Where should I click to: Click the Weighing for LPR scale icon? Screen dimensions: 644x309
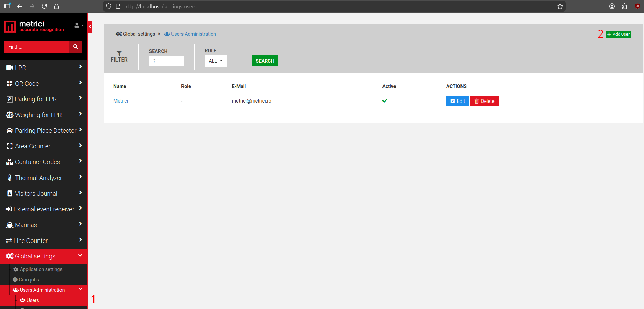10,115
